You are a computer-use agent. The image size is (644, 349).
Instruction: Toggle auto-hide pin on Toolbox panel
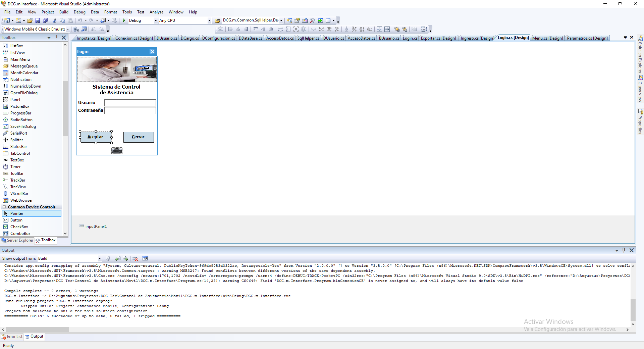tap(56, 38)
